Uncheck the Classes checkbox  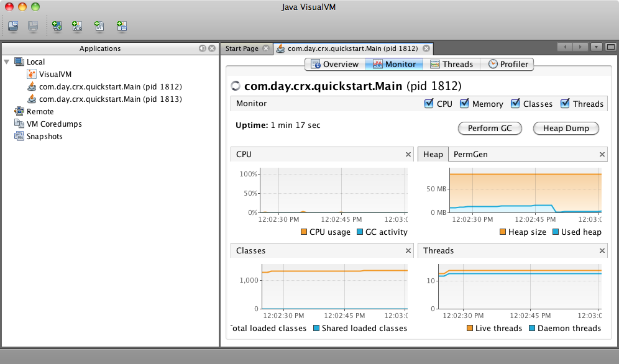click(x=515, y=103)
